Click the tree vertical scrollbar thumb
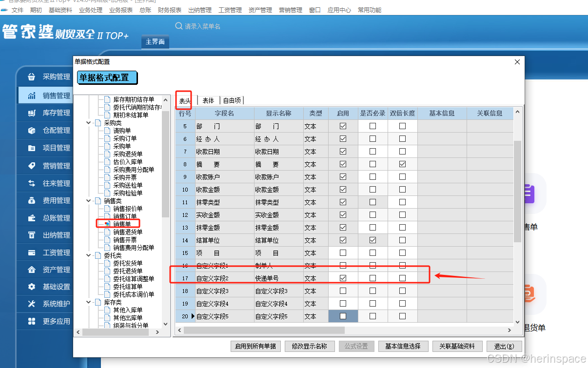The width and height of the screenshot is (588, 368). (166, 165)
